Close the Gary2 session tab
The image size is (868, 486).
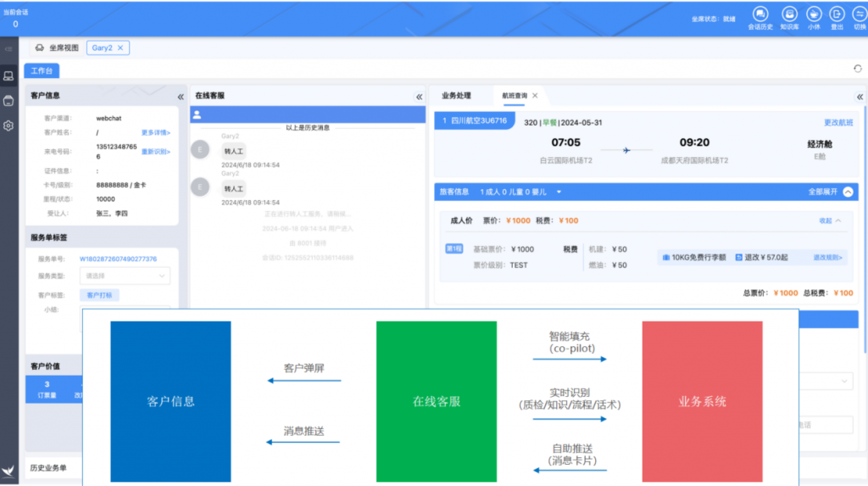120,48
